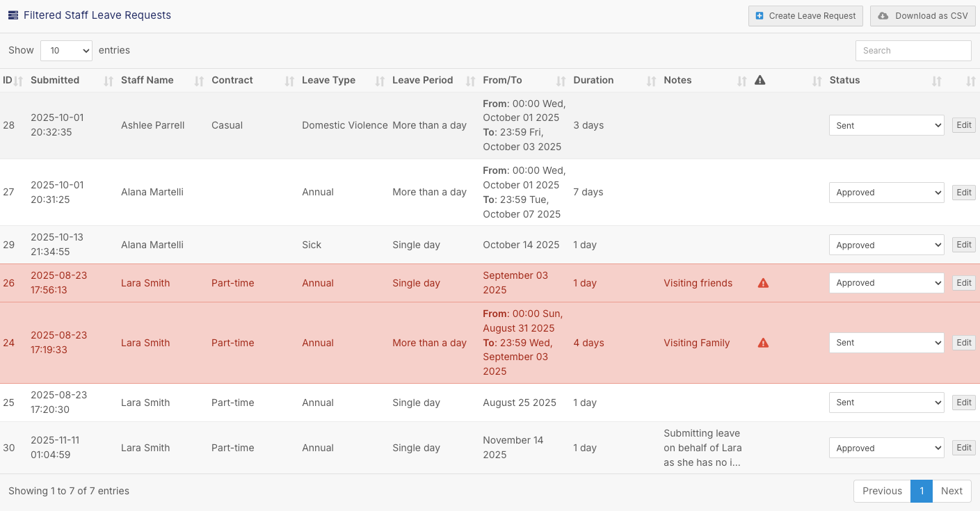
Task: Open status dropdown for request ID 25
Action: click(x=887, y=403)
